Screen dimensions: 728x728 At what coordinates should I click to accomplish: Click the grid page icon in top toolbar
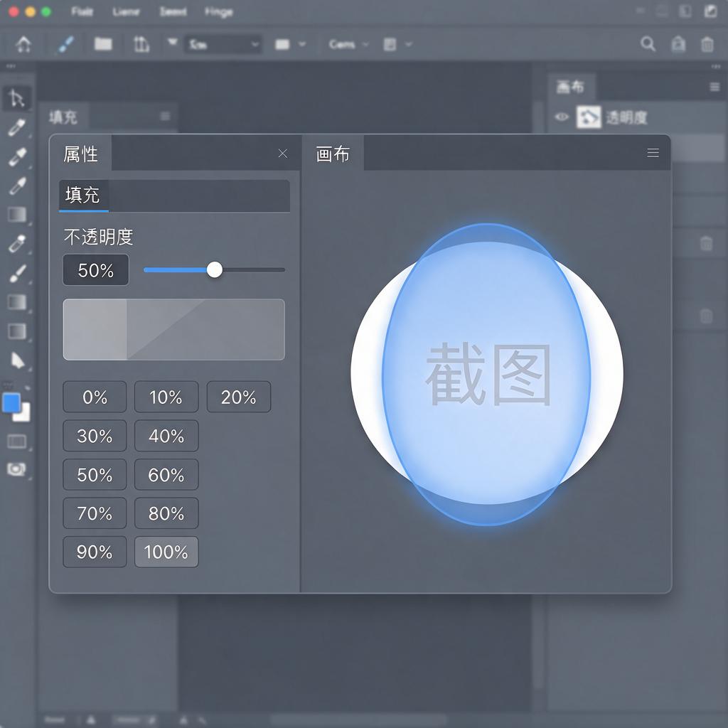[390, 44]
